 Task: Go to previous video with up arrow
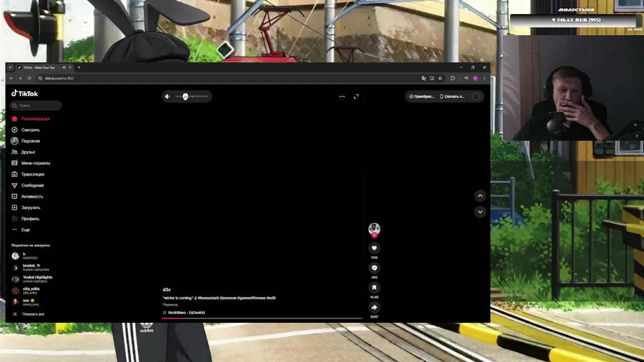[480, 196]
